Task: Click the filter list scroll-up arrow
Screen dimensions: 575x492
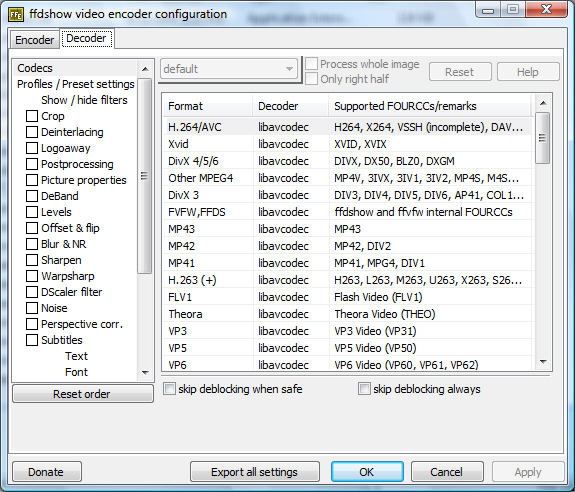Action: tap(145, 69)
